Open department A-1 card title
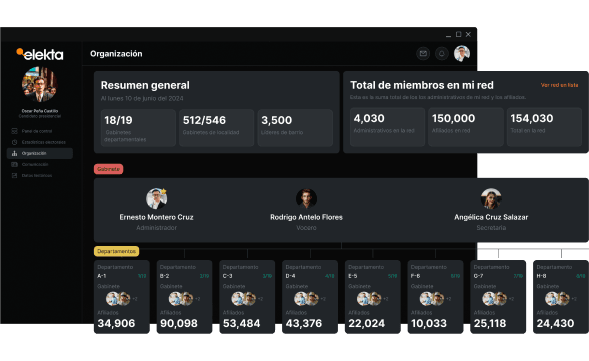 click(102, 276)
